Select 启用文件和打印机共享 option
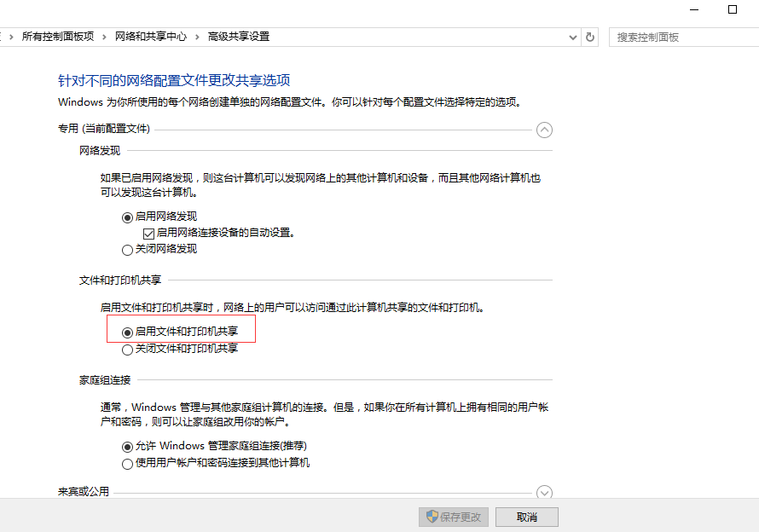The image size is (759, 532). [x=126, y=332]
